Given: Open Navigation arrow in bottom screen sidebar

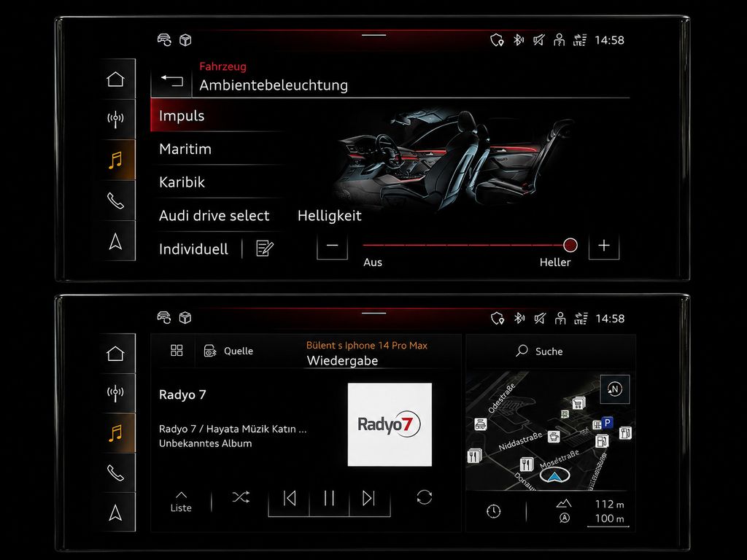Looking at the screenshot, I should tap(116, 513).
